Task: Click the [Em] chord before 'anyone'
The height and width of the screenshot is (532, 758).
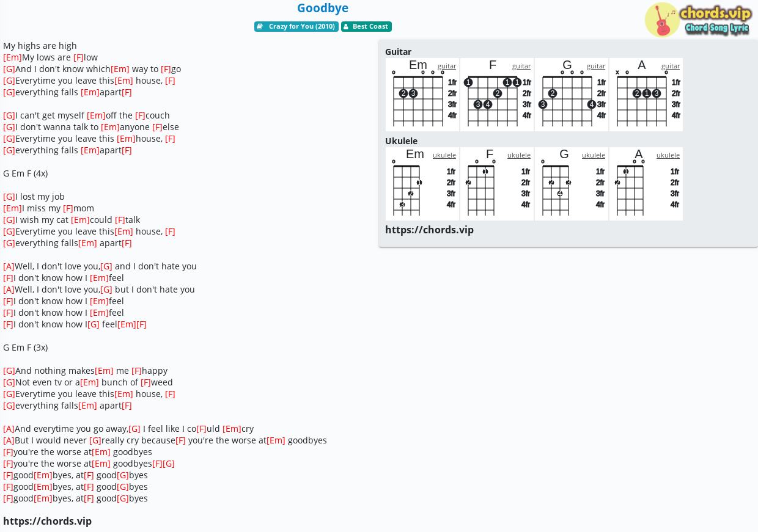Action: coord(110,127)
